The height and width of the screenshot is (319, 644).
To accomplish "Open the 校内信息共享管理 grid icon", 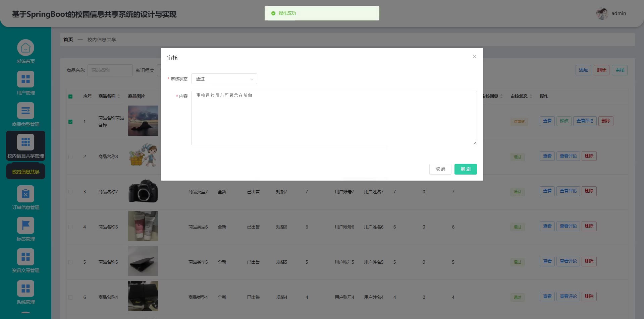I will coord(25,142).
